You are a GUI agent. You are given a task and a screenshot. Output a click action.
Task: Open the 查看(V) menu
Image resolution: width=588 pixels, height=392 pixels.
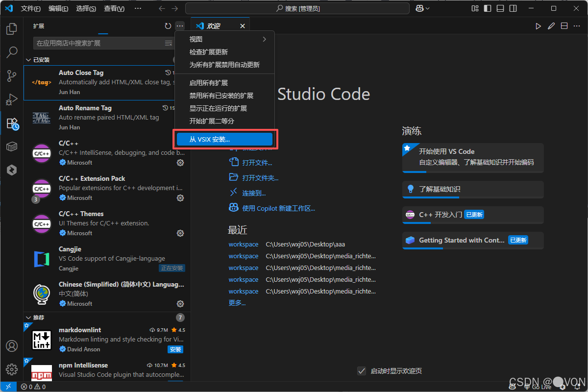114,8
